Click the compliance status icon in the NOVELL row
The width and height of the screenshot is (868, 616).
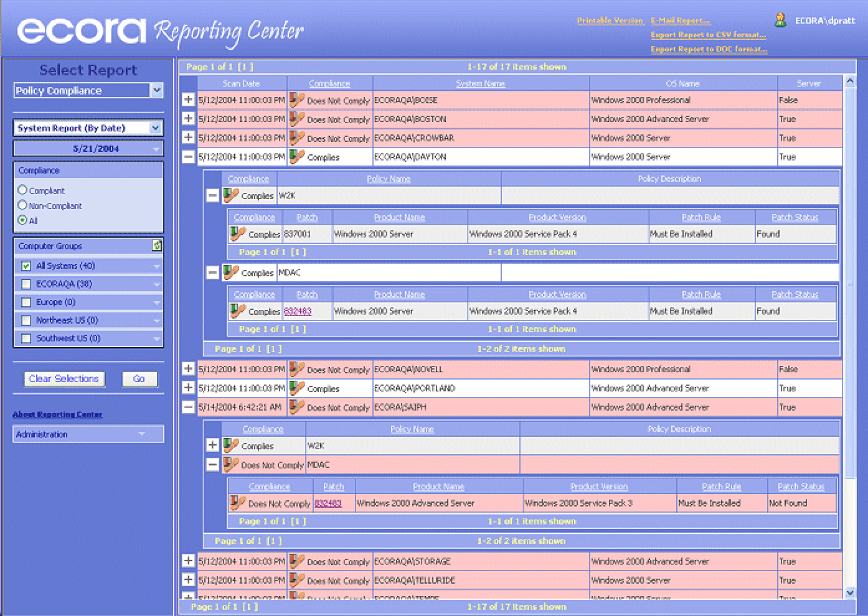click(297, 369)
